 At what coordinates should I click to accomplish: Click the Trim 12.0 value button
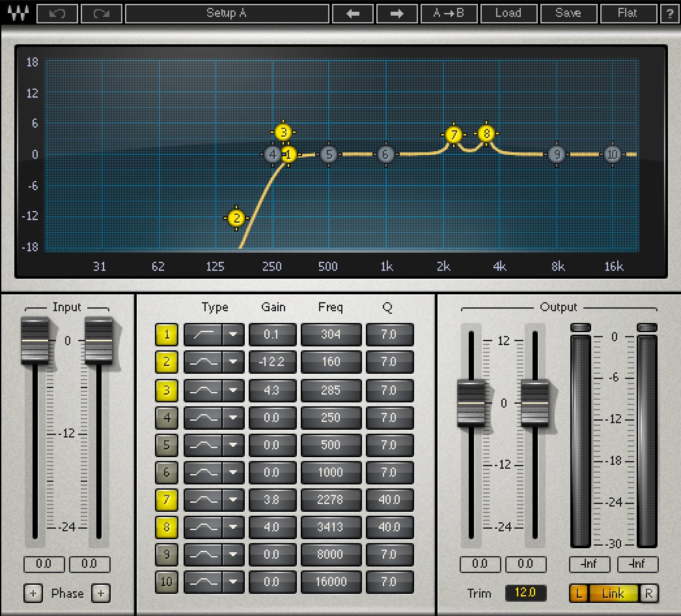coord(525,593)
